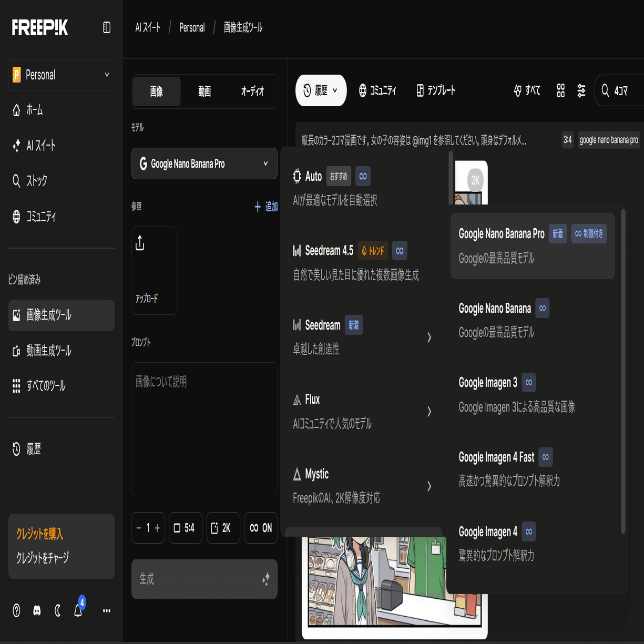Select Google Imagen 3 model

(x=533, y=394)
